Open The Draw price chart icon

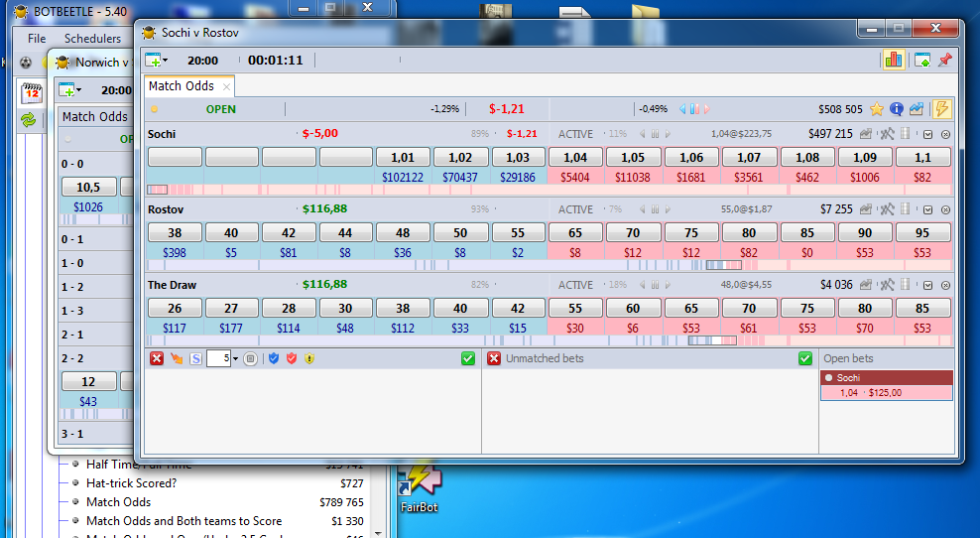[x=866, y=285]
